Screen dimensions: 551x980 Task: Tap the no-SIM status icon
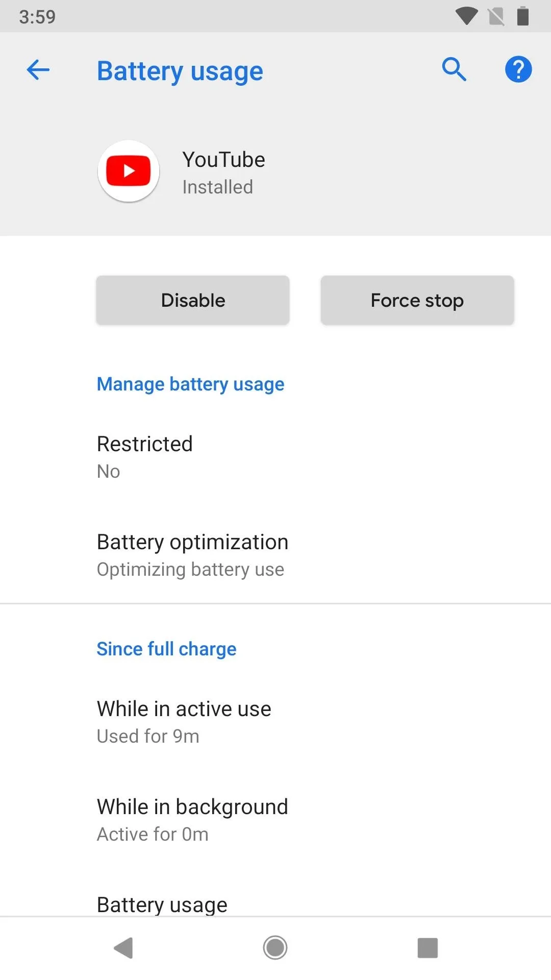pos(496,16)
